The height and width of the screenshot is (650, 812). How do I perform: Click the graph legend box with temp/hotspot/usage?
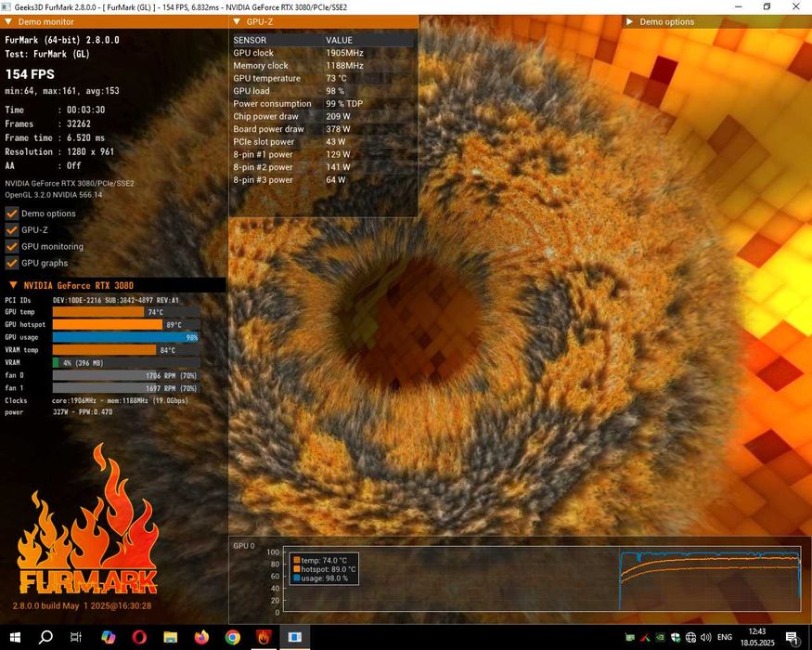click(324, 568)
